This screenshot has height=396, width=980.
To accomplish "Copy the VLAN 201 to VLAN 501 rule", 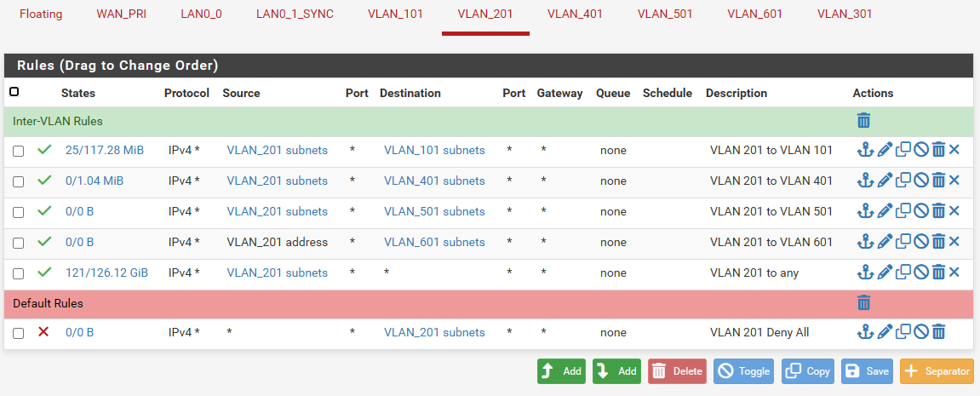I will click(903, 211).
